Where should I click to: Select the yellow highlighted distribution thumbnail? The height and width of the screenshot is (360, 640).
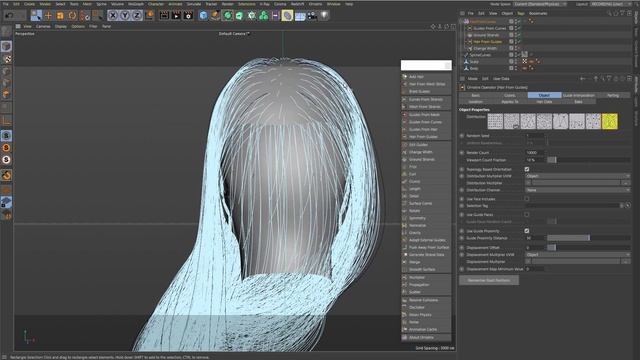point(609,122)
